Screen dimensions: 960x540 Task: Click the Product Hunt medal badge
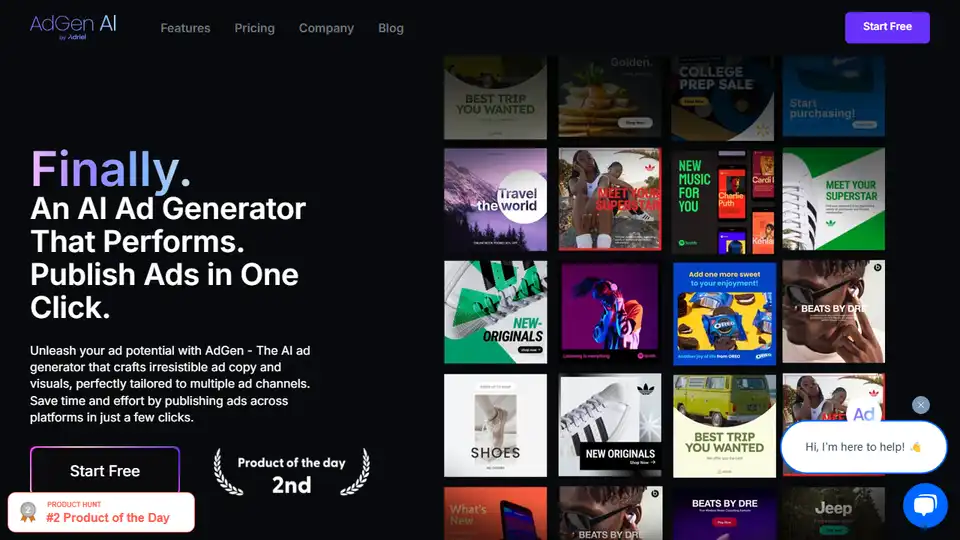point(101,512)
